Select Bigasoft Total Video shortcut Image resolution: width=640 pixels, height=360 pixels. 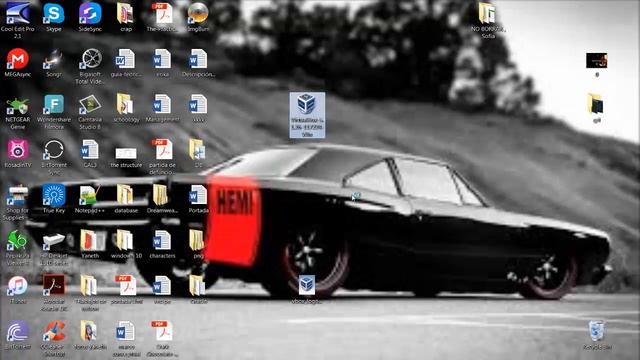(x=90, y=66)
